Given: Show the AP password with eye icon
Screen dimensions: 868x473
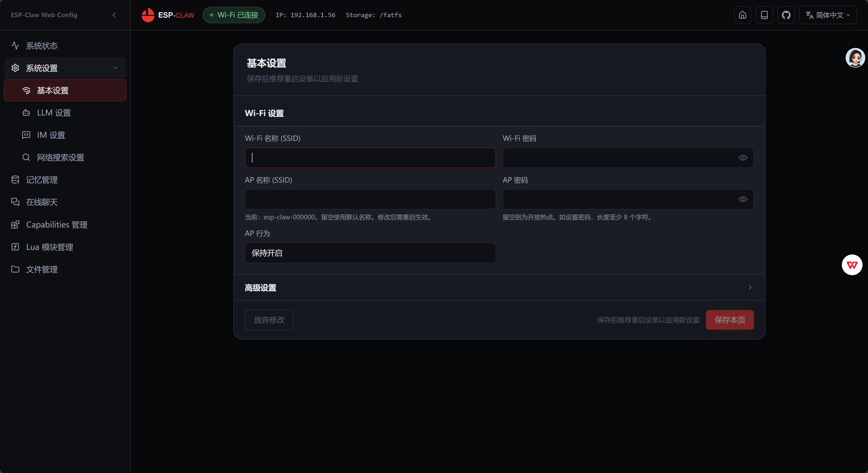Looking at the screenshot, I should tap(743, 199).
